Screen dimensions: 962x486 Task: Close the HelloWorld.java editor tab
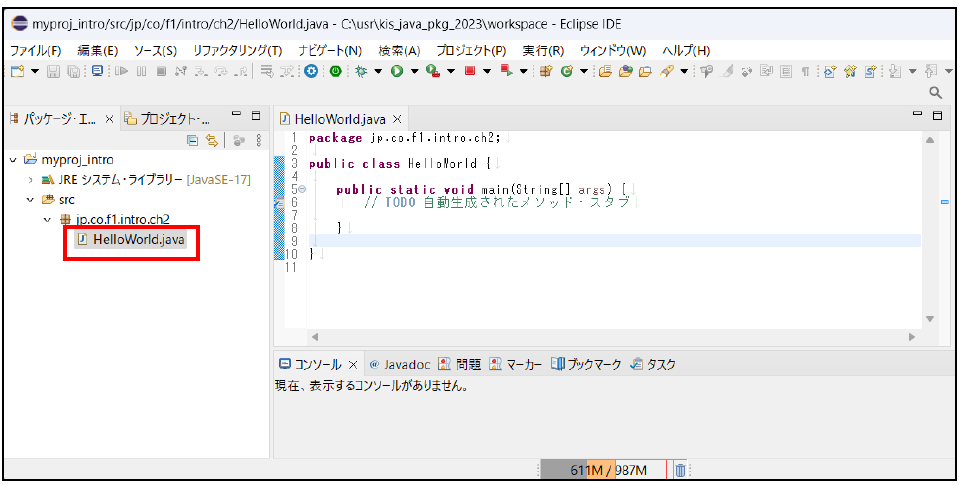point(397,119)
